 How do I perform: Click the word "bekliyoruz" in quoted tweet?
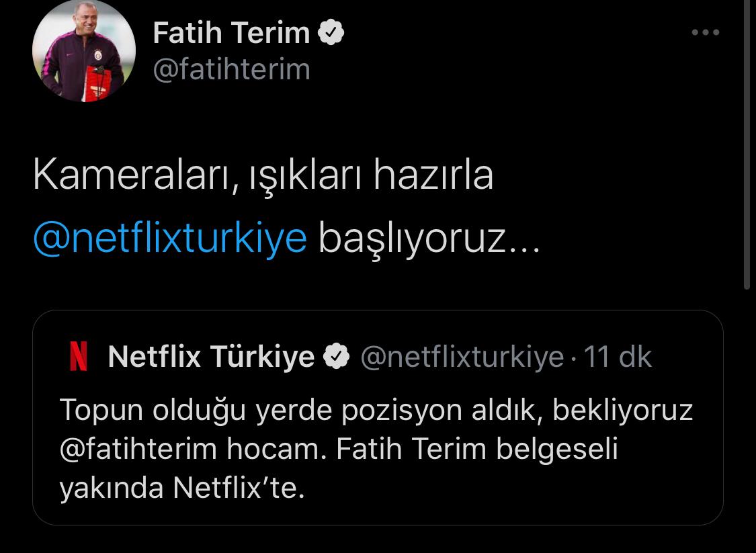[622, 411]
